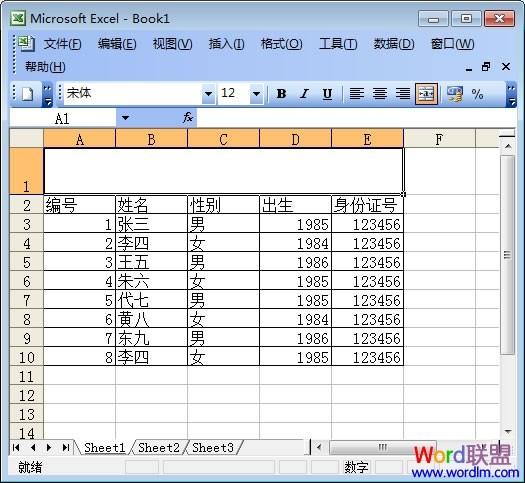This screenshot has width=525, height=483.
Task: Jump to first sheet tab button
Action: click(16, 448)
